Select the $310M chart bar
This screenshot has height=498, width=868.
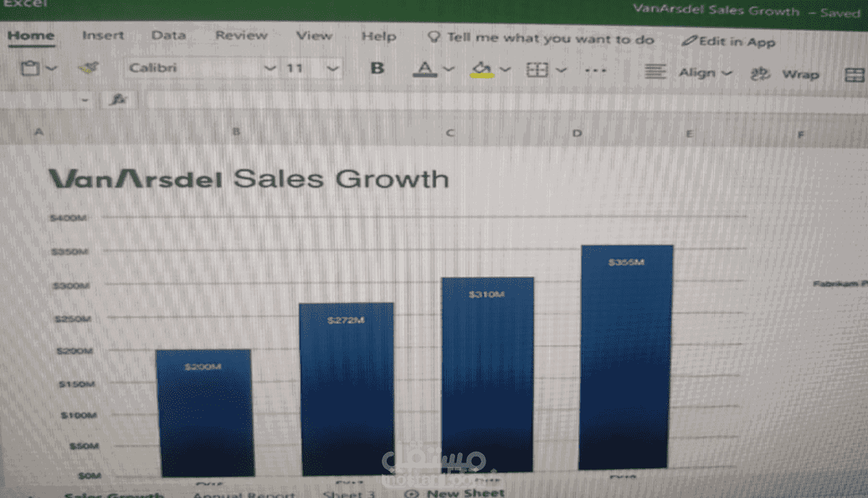tap(488, 375)
